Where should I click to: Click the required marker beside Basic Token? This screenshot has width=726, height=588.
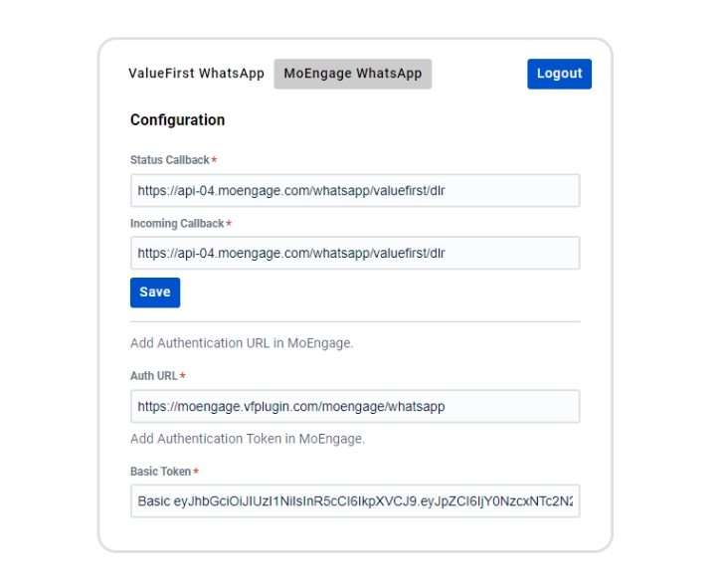tap(196, 472)
